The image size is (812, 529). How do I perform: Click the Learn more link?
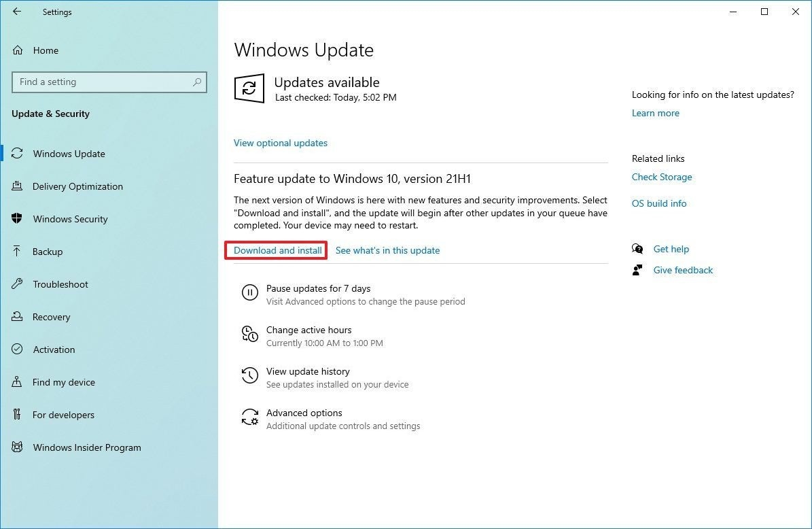[655, 113]
